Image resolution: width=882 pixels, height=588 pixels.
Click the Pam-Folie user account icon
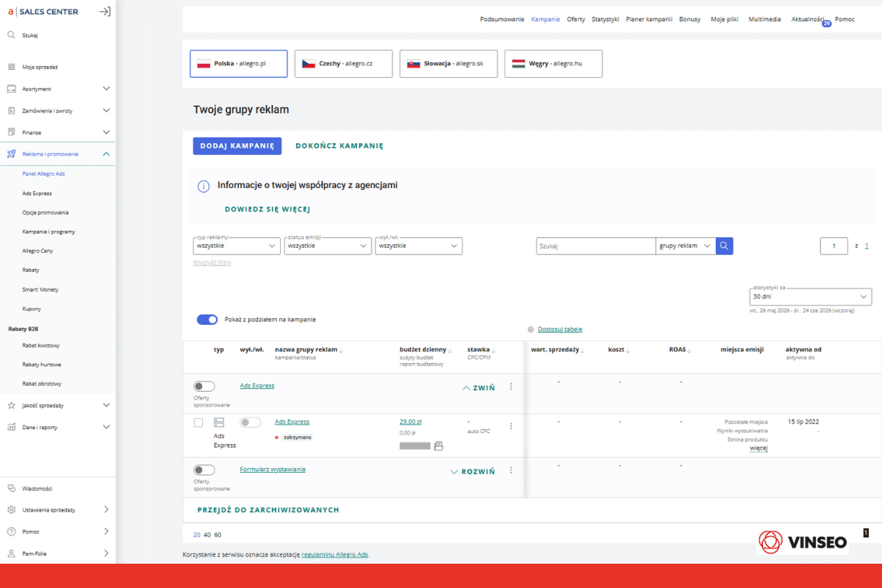pos(11,553)
